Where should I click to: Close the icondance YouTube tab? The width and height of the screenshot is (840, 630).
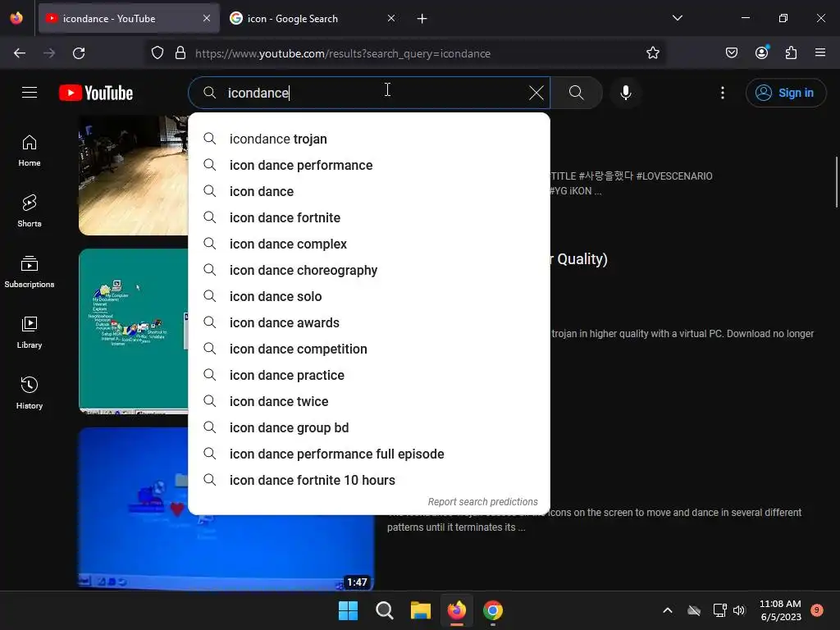coord(207,18)
